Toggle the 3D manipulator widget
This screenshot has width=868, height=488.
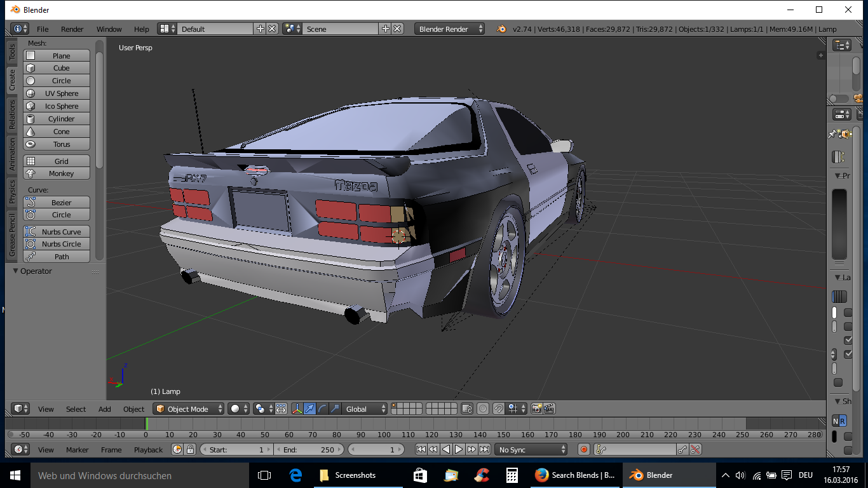pyautogui.click(x=297, y=409)
